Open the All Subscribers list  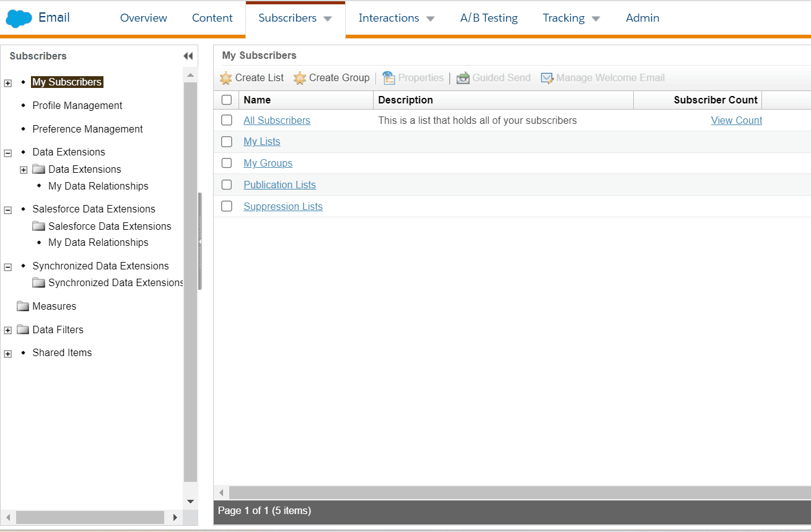(276, 120)
